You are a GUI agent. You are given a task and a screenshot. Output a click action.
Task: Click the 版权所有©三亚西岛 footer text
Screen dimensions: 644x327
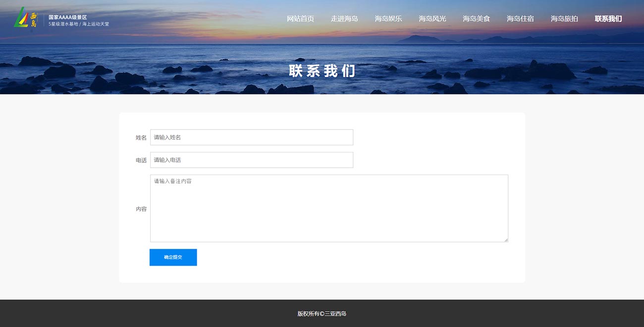point(322,314)
